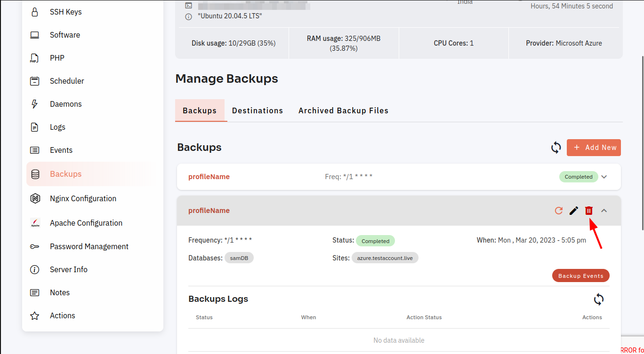Edit the expanded backup profile with pencil icon
This screenshot has height=354, width=644.
pos(574,211)
